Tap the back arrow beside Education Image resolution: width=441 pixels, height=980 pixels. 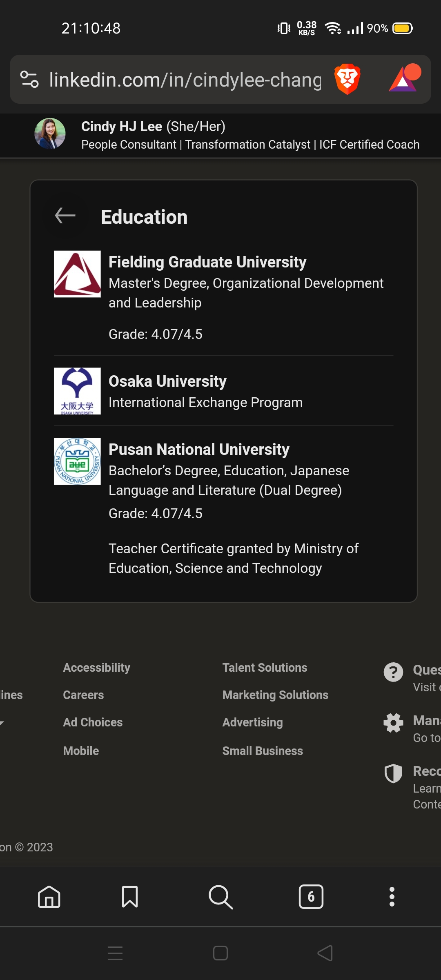coord(65,216)
